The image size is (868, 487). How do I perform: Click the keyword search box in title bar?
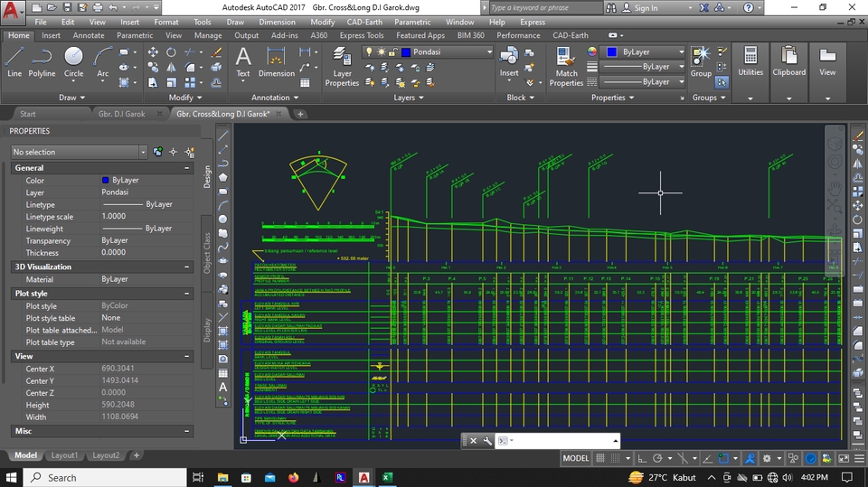[546, 8]
